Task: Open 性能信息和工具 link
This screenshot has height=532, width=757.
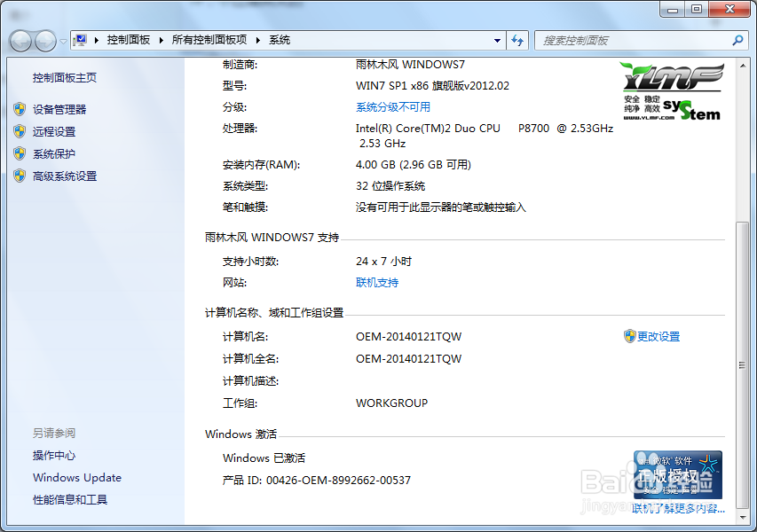Action: [70, 500]
